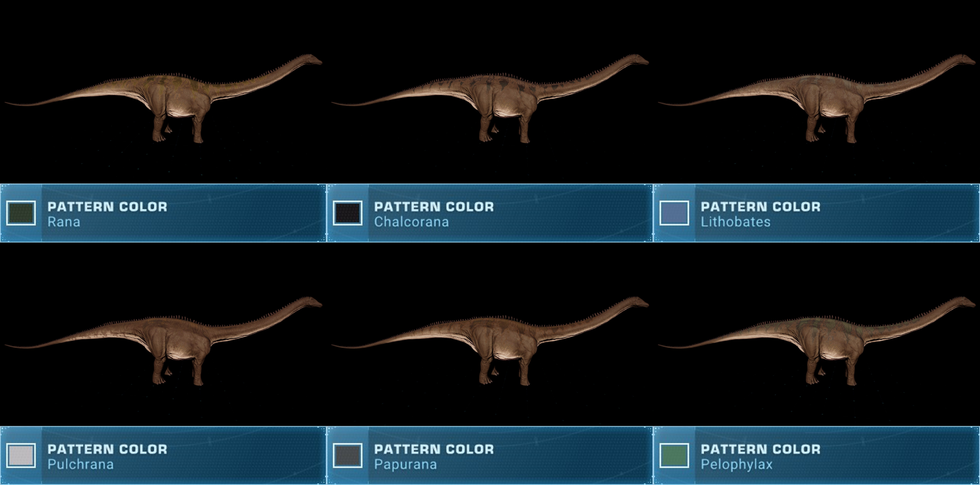This screenshot has width=980, height=485.
Task: Click the Pattern Color heading above Chalcorana
Action: tap(434, 207)
